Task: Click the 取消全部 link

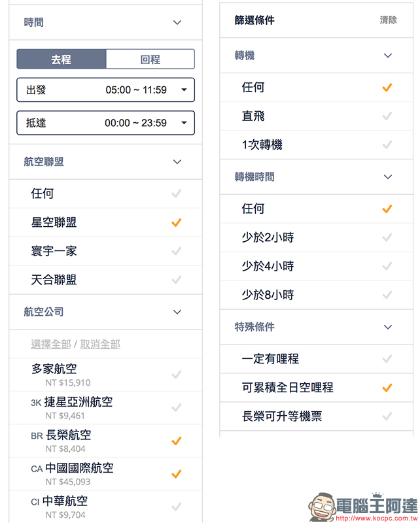Action: pyautogui.click(x=100, y=345)
